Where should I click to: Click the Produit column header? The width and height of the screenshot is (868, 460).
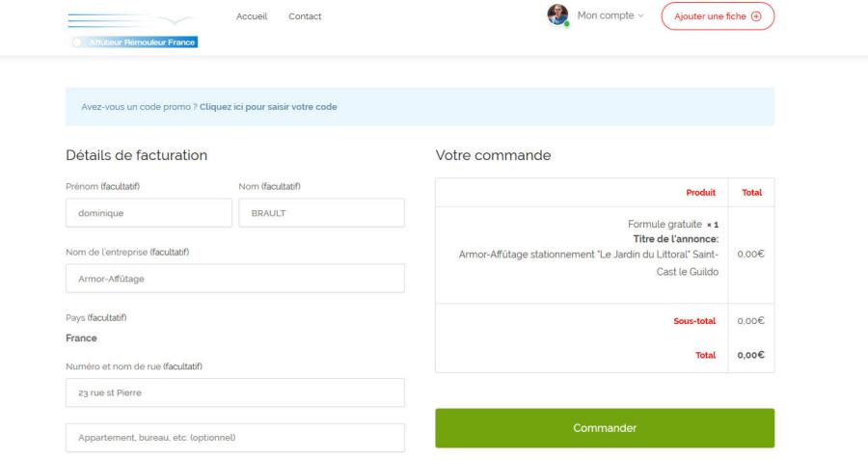[700, 192]
